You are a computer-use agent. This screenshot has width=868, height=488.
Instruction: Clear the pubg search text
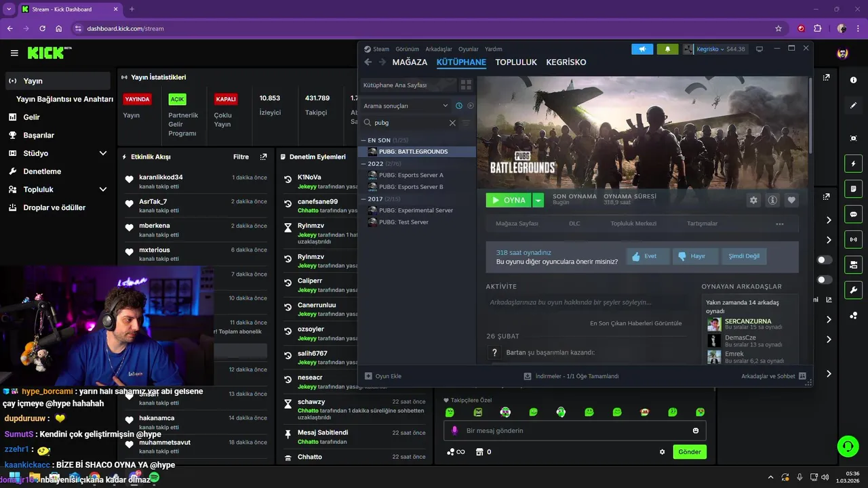[x=452, y=123]
